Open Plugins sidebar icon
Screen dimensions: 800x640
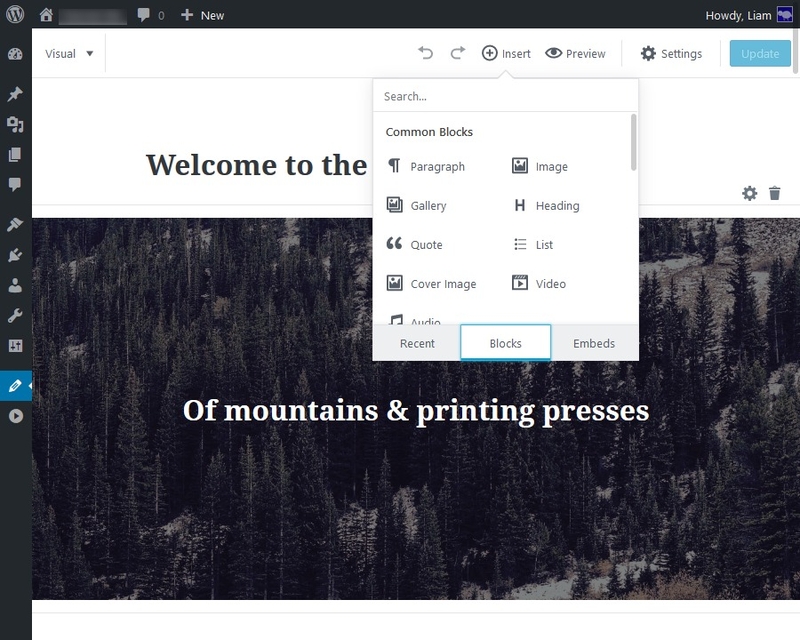click(x=15, y=255)
